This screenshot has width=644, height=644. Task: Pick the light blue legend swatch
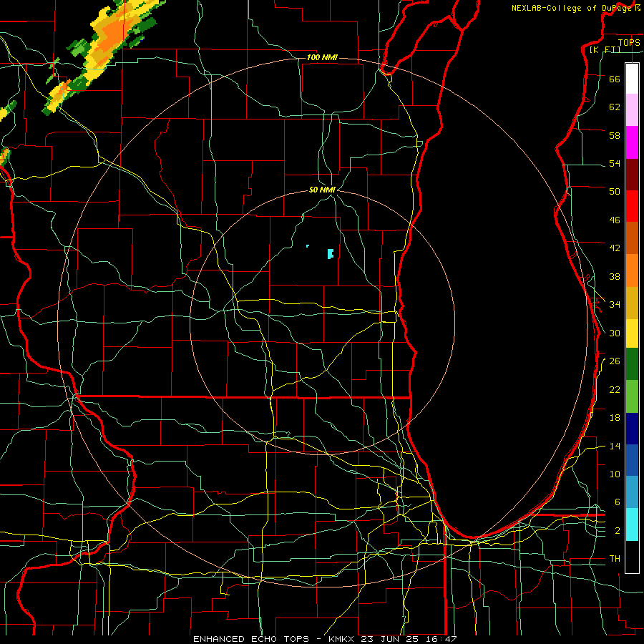tap(632, 492)
